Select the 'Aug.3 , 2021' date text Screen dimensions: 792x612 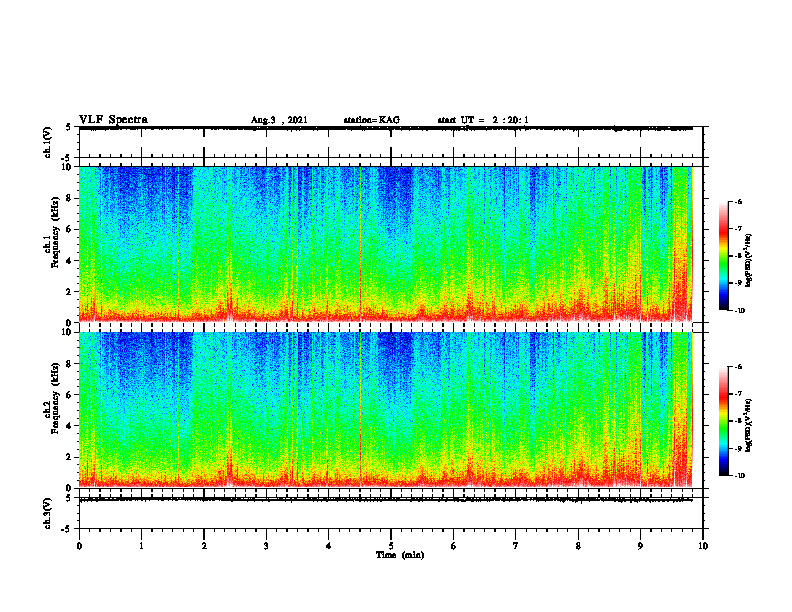coord(279,120)
